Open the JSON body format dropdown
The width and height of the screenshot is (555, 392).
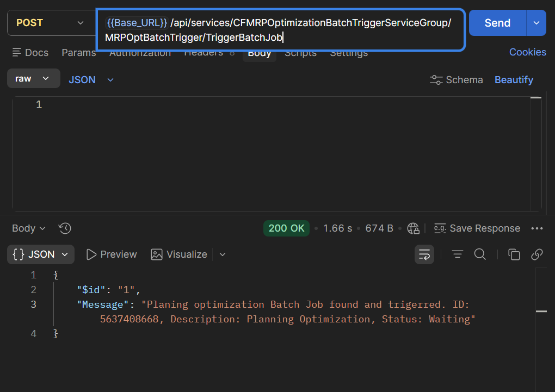pyautogui.click(x=91, y=80)
